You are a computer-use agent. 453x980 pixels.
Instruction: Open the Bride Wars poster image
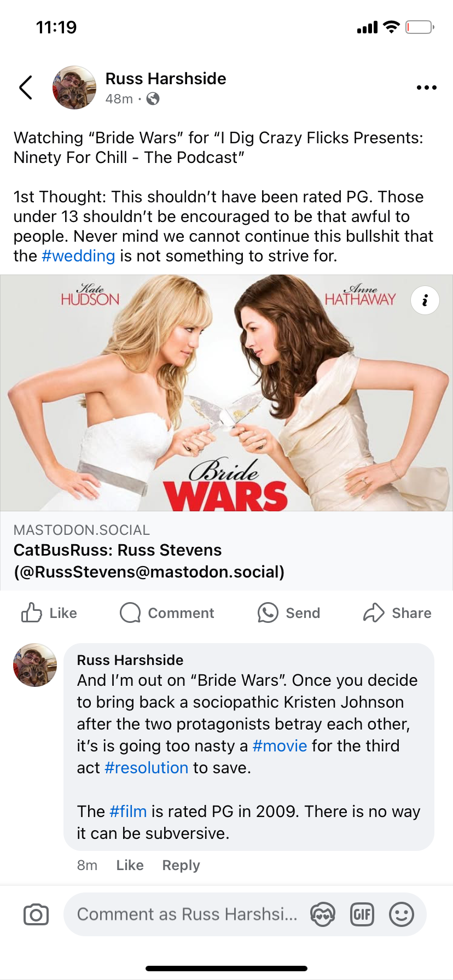[x=226, y=393]
